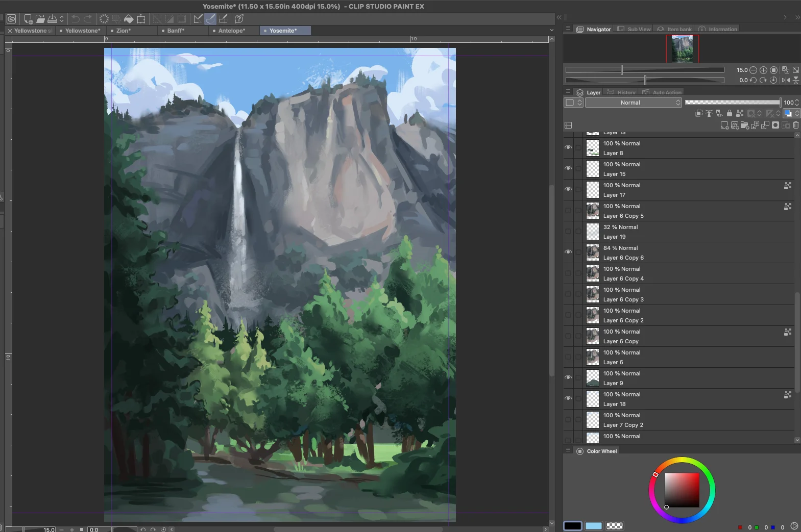Open the Auto Action panel tab
Image resolution: width=801 pixels, height=532 pixels.
662,92
